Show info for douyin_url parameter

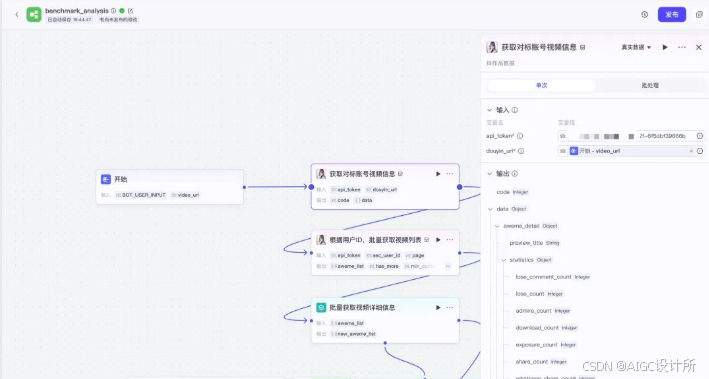point(521,151)
